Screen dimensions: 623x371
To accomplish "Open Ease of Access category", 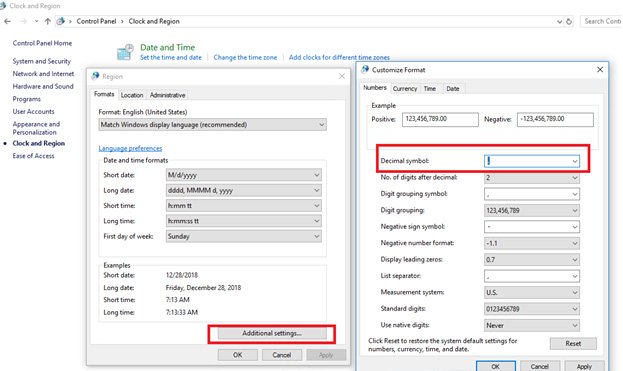I will coord(33,156).
